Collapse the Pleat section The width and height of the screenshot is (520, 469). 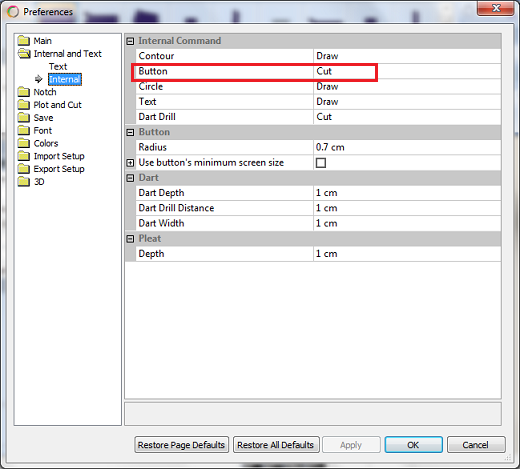130,239
